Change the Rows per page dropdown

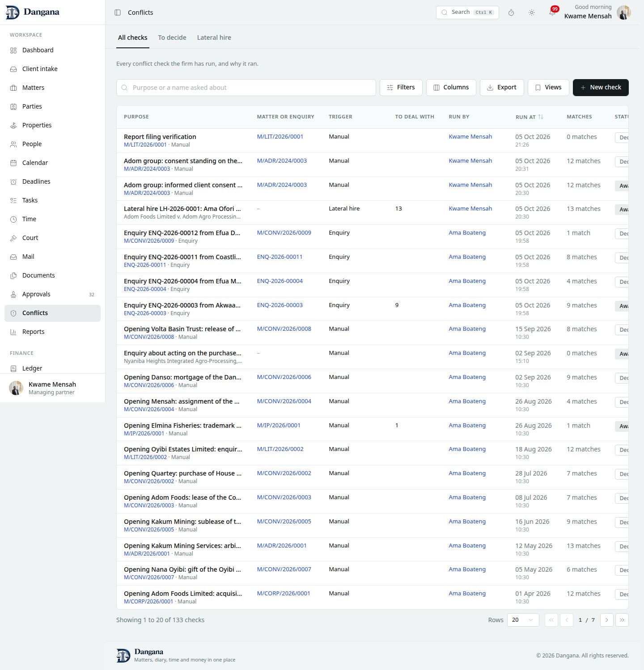523,620
